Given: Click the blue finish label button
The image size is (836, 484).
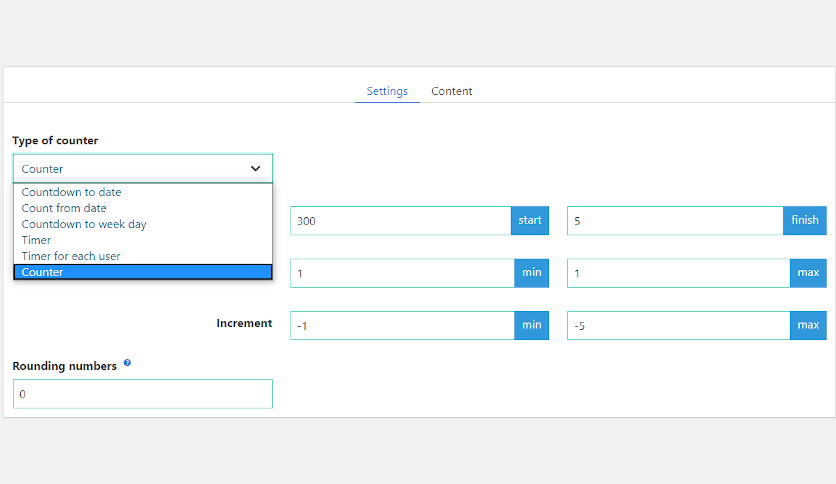Looking at the screenshot, I should (x=805, y=221).
